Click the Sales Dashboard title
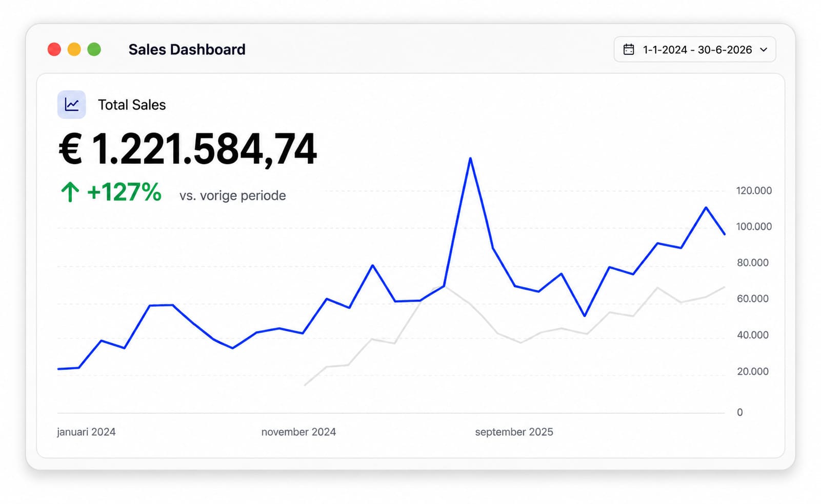The height and width of the screenshot is (504, 821). point(187,50)
